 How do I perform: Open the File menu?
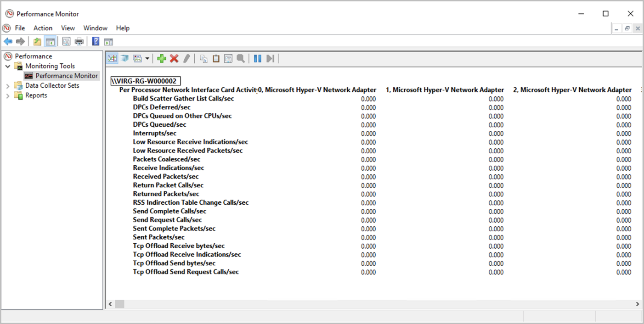point(20,28)
